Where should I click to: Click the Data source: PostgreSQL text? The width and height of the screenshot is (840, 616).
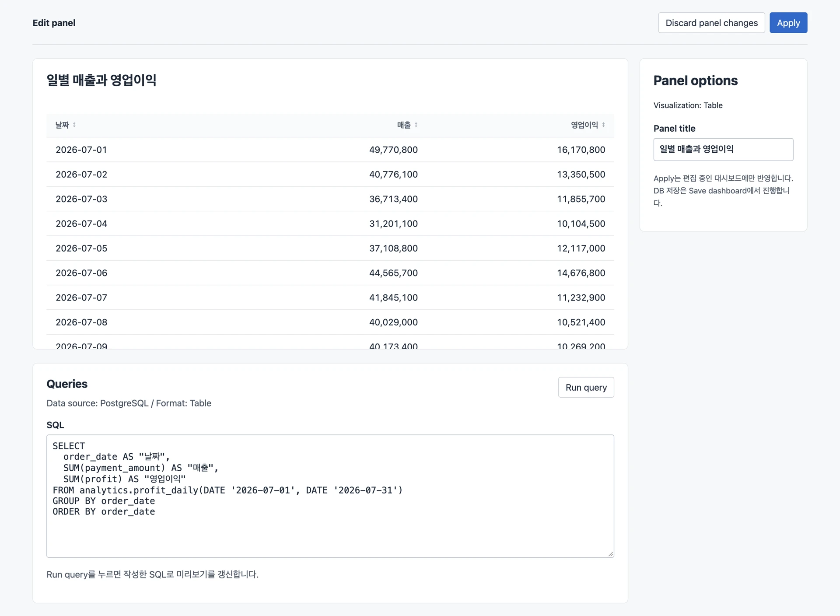tap(98, 403)
